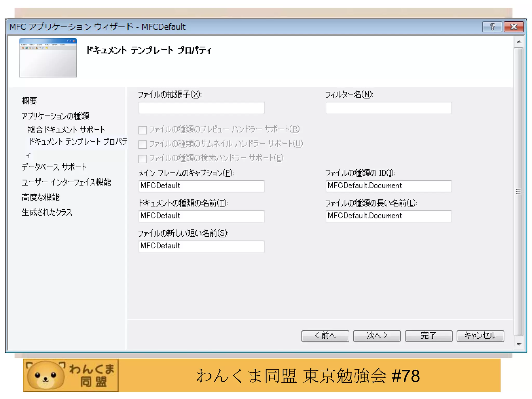Click ドキュメントの種類の名前 text field
Viewport: 532px width, 399px height.
202,216
